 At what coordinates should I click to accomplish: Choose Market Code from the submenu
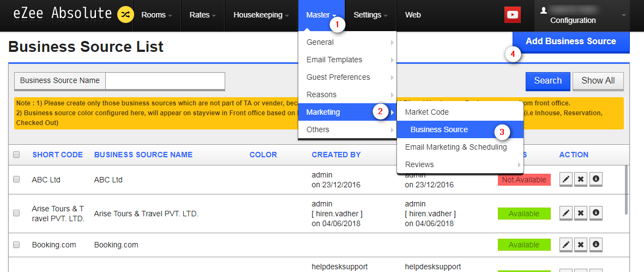click(460, 112)
